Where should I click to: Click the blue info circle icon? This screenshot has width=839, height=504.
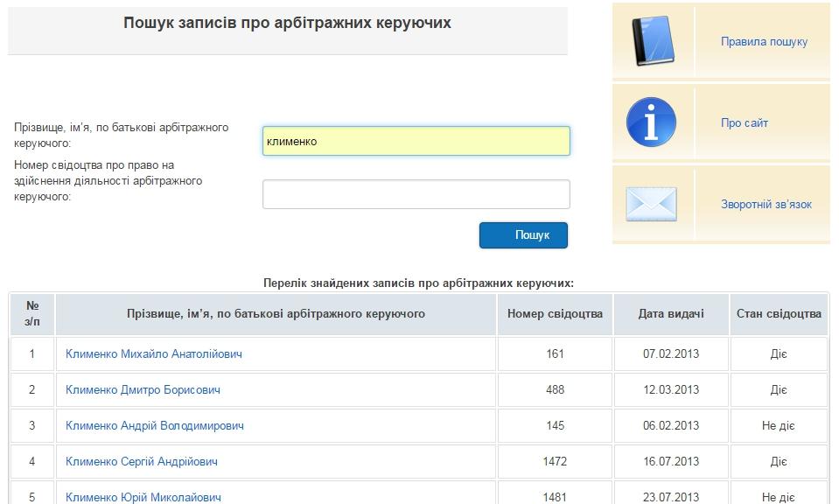[x=651, y=122]
